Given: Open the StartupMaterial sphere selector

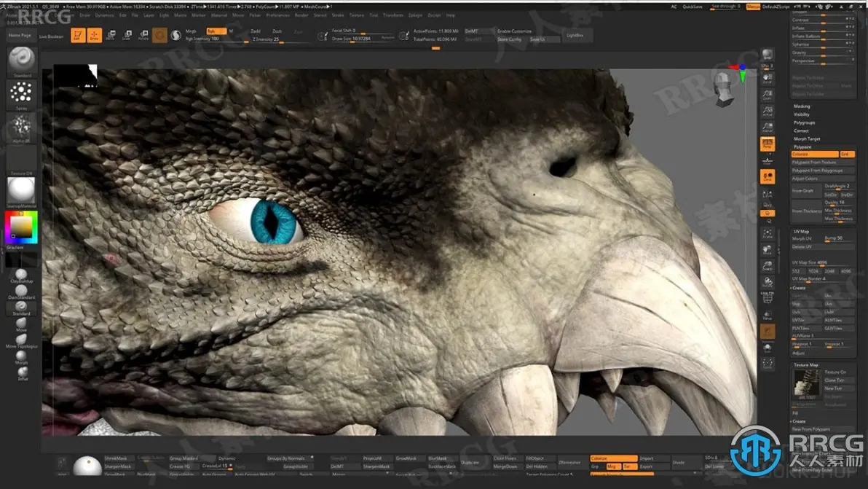Looking at the screenshot, I should (22, 192).
